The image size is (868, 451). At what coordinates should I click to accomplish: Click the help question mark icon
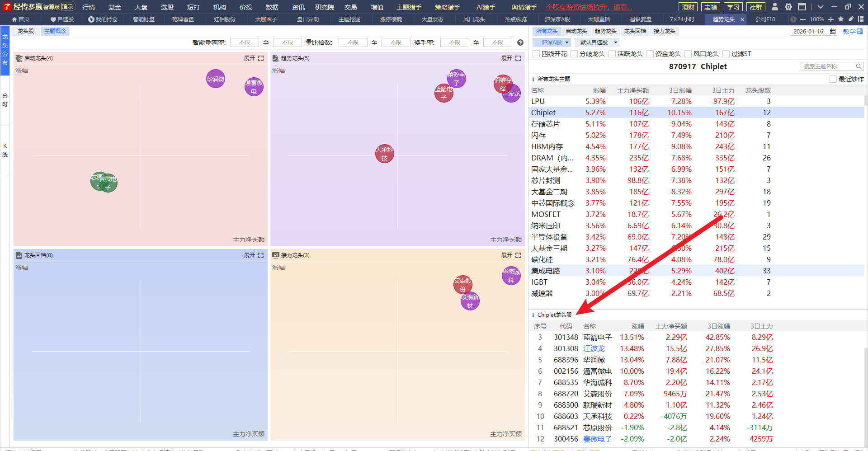point(520,42)
